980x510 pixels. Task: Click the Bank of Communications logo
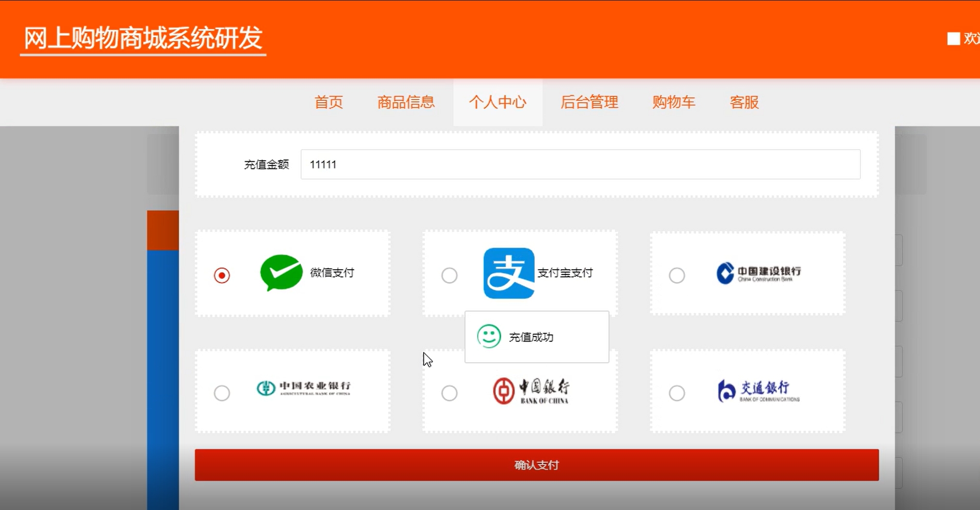[x=759, y=391]
